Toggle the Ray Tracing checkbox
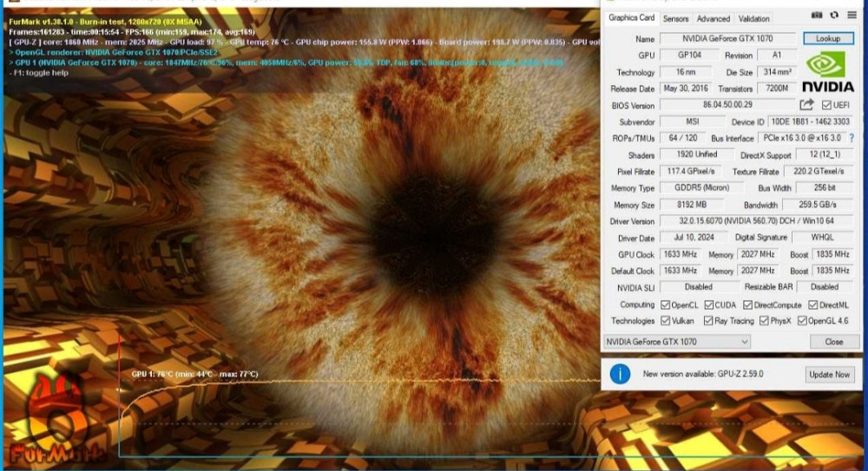 click(709, 321)
